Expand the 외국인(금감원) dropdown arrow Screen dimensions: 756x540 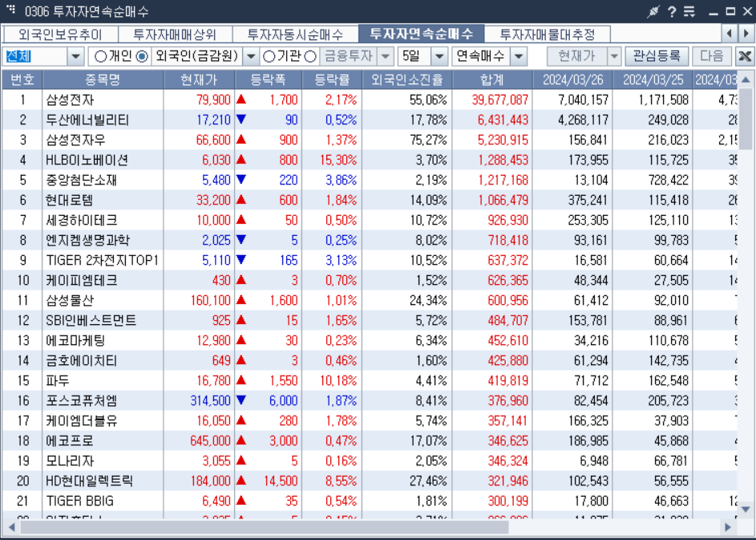click(251, 56)
